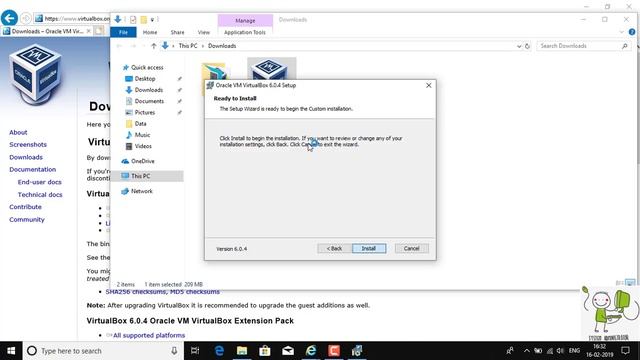Select the VirtualBox installer file thumbnail
The height and width of the screenshot is (360, 640).
[271, 69]
